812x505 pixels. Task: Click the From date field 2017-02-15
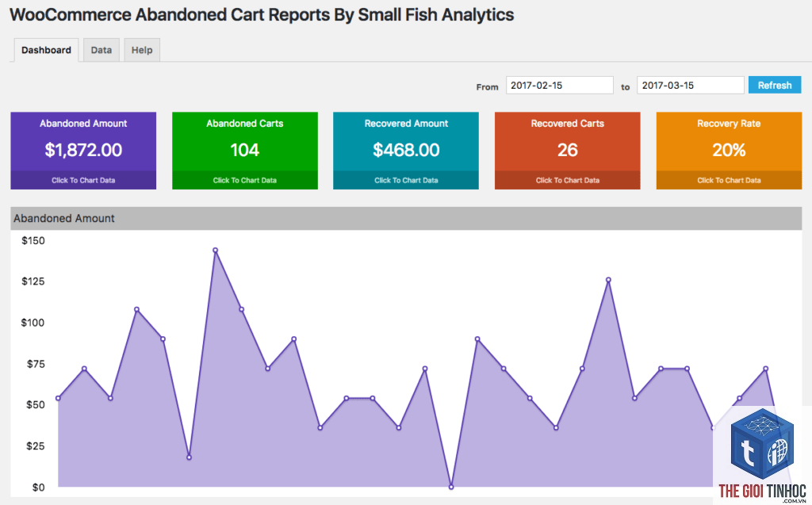[560, 86]
